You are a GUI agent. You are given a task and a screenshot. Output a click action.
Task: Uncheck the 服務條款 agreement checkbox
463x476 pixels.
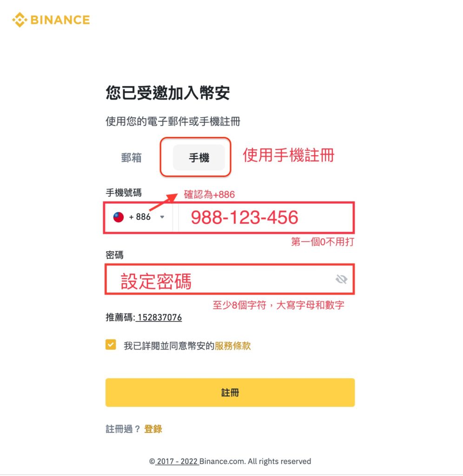tap(111, 345)
